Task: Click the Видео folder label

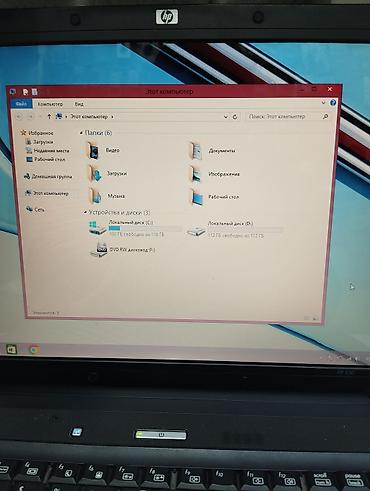Action: coord(113,150)
